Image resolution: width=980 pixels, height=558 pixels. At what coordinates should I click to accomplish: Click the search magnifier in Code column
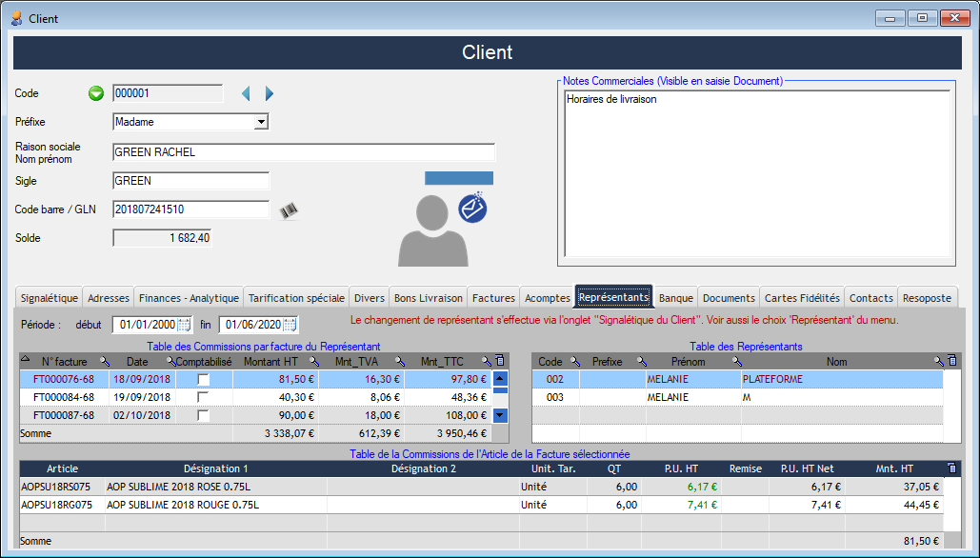(575, 362)
